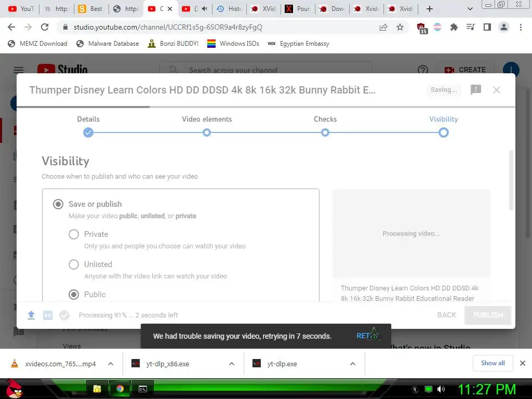532x399 pixels.
Task: Open the Malware Database bookmark
Action: 108,44
